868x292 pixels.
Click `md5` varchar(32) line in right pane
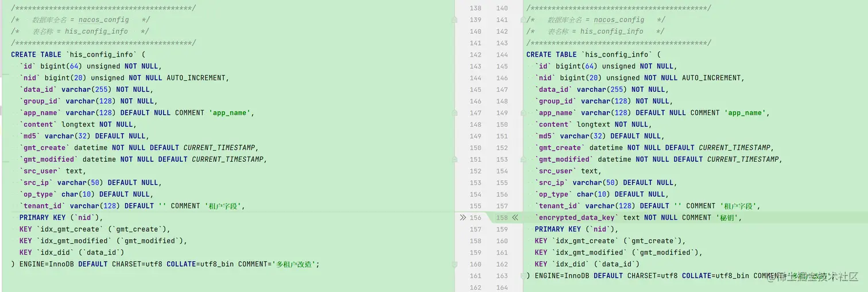coord(599,136)
